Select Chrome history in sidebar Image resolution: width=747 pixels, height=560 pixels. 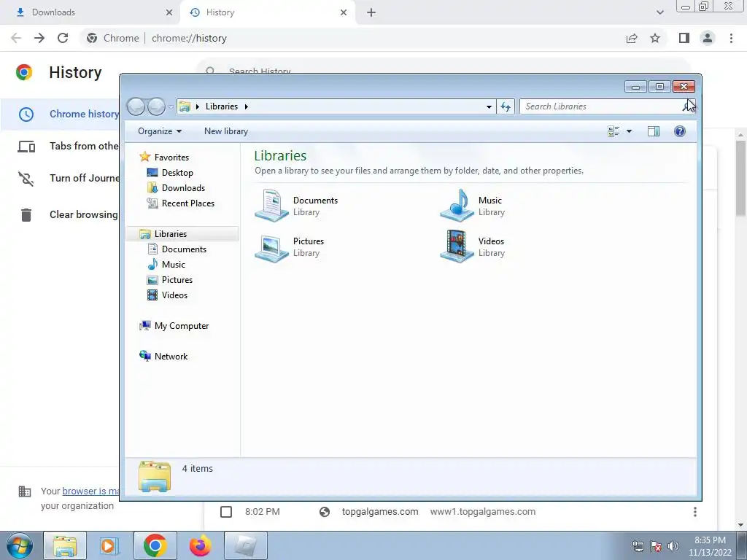coord(61,114)
